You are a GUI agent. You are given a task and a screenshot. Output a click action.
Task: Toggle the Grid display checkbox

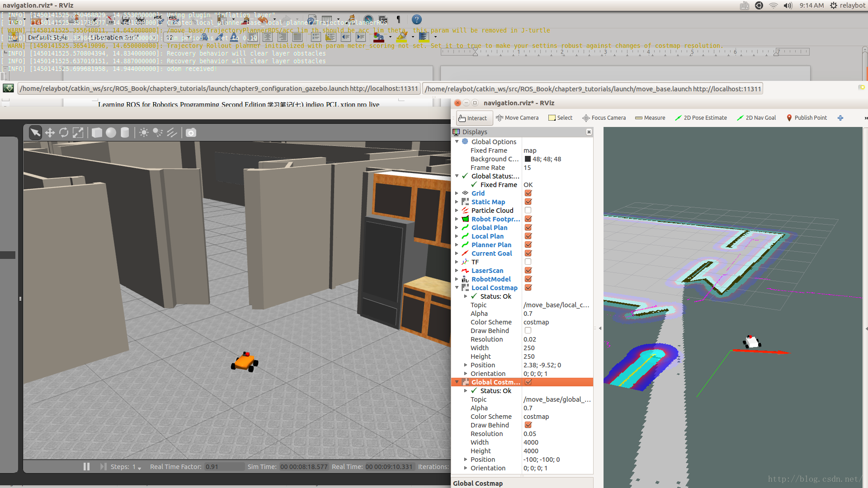(x=528, y=193)
